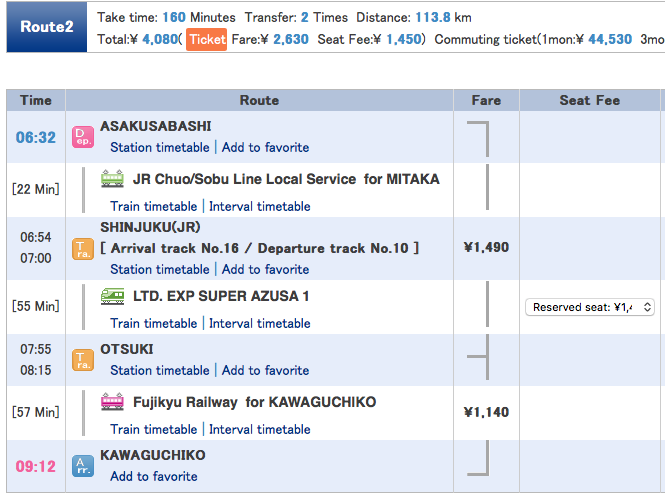The width and height of the screenshot is (665, 497).
Task: Open the Reserved seat fee dropdown
Action: pos(590,307)
